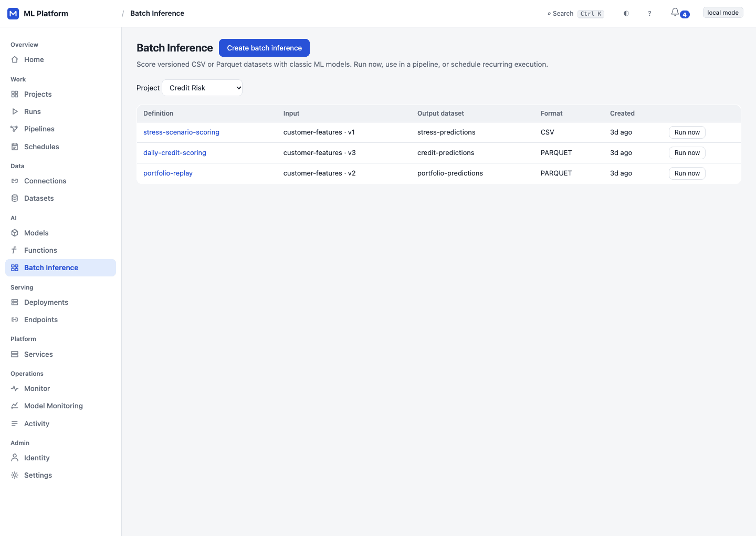
Task: Open the Project dropdown showing Credit Risk
Action: [202, 88]
